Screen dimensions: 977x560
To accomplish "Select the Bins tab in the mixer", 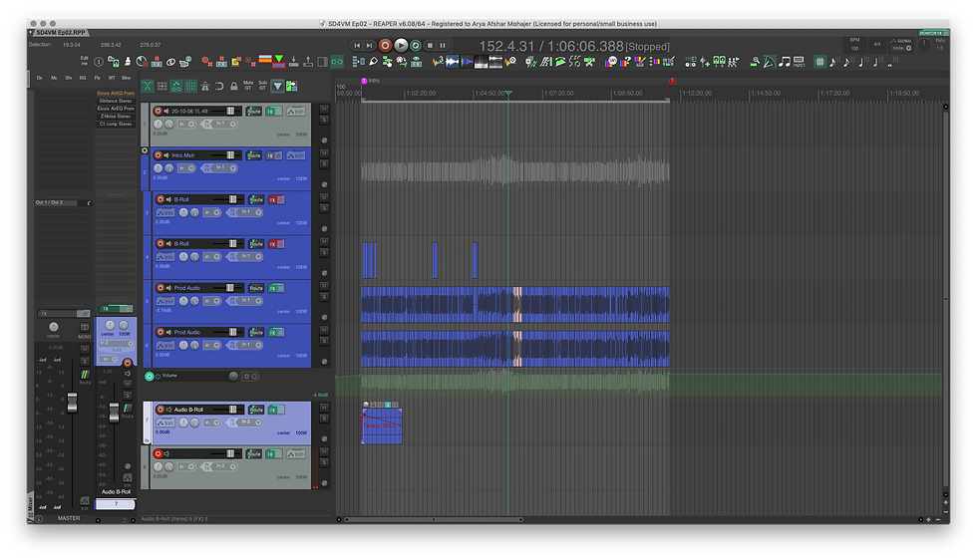I will click(126, 78).
